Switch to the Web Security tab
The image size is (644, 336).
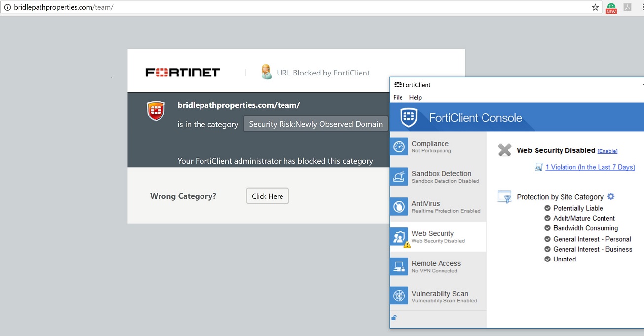438,237
